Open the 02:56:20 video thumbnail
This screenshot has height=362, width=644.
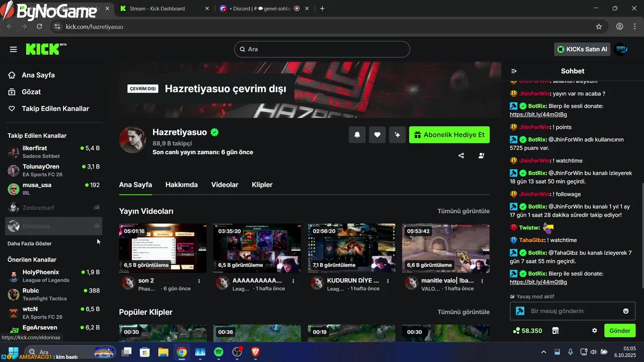point(352,248)
